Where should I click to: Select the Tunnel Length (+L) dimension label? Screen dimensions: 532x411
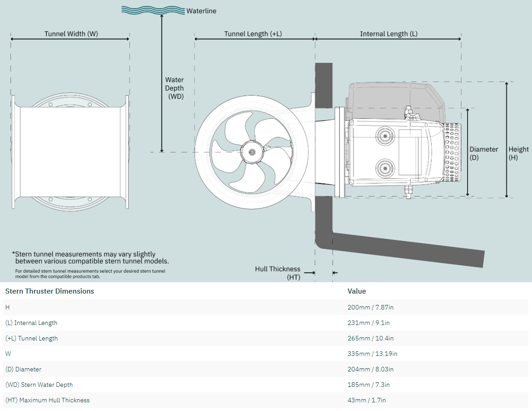point(253,34)
